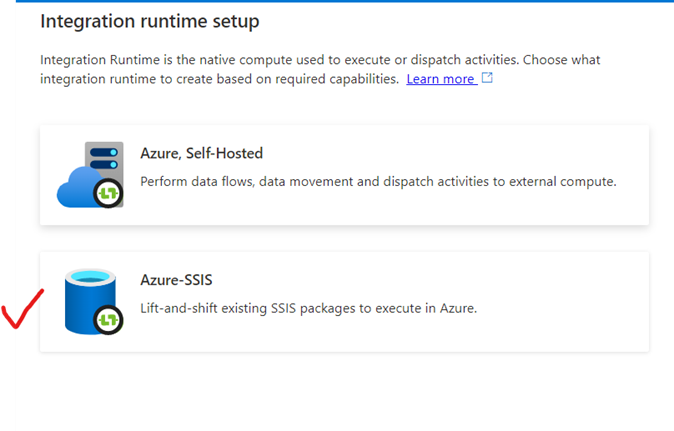Click the blank area below the Azure-SSIS card
Screen dimensions: 674x431
pyautogui.click(x=340, y=392)
